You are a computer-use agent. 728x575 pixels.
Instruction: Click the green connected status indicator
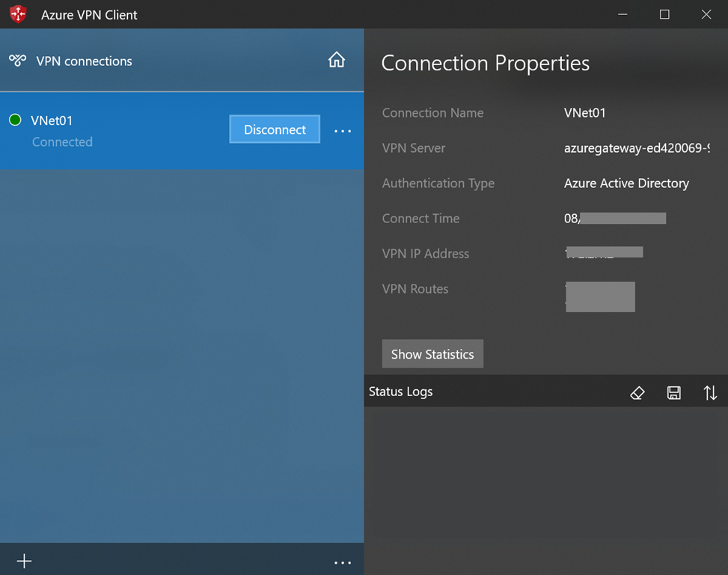[x=15, y=120]
